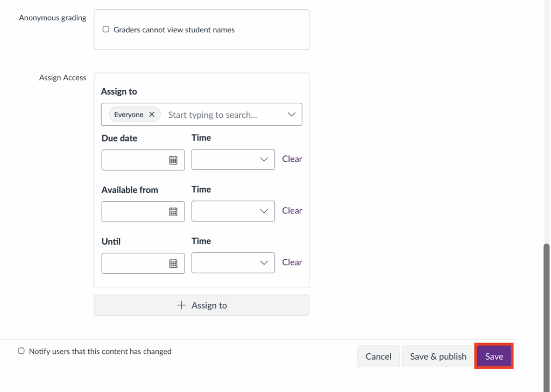
Task: Clear the Due date field
Action: (292, 159)
